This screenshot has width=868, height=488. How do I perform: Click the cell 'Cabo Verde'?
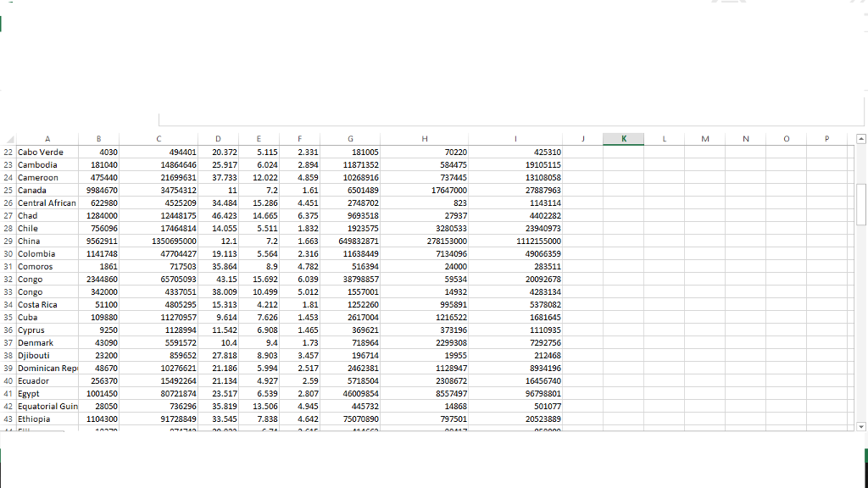tap(47, 152)
